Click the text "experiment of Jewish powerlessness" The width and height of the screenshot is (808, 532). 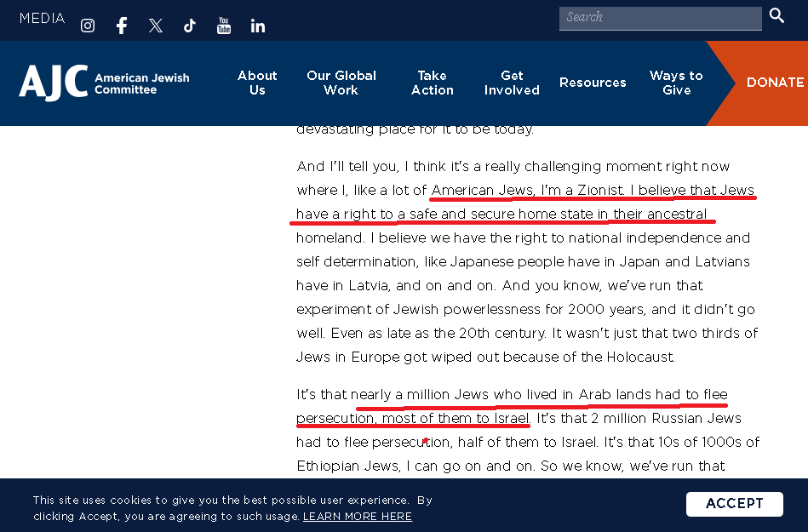coord(419,309)
